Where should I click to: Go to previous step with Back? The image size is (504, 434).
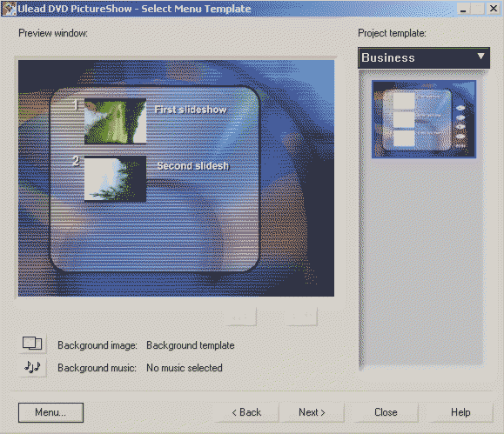(x=246, y=412)
